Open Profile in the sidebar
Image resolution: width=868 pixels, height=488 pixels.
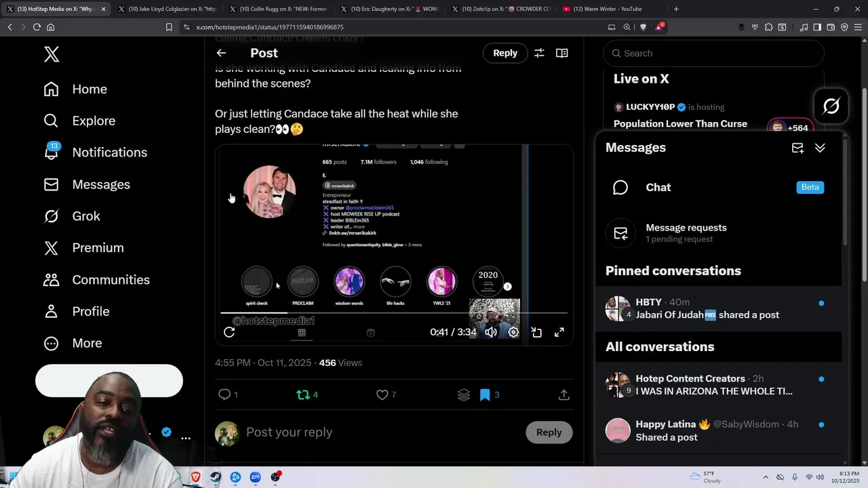tap(76, 311)
